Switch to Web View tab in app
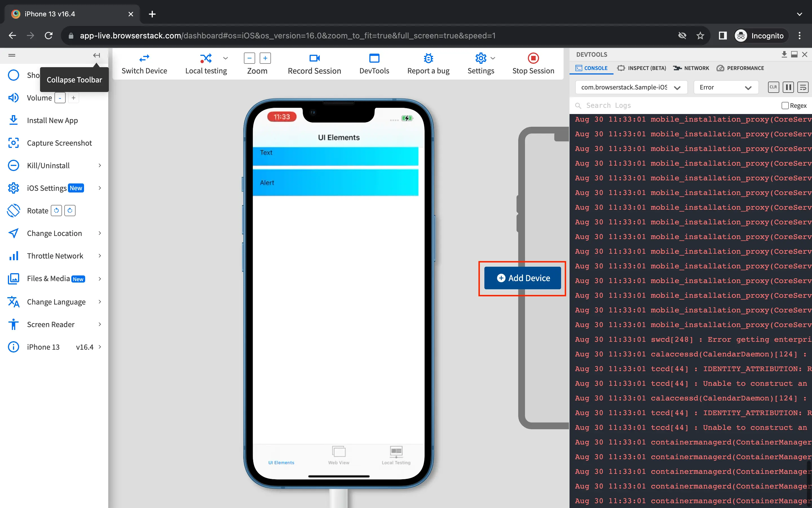Viewport: 812px width, 508px height. click(339, 456)
